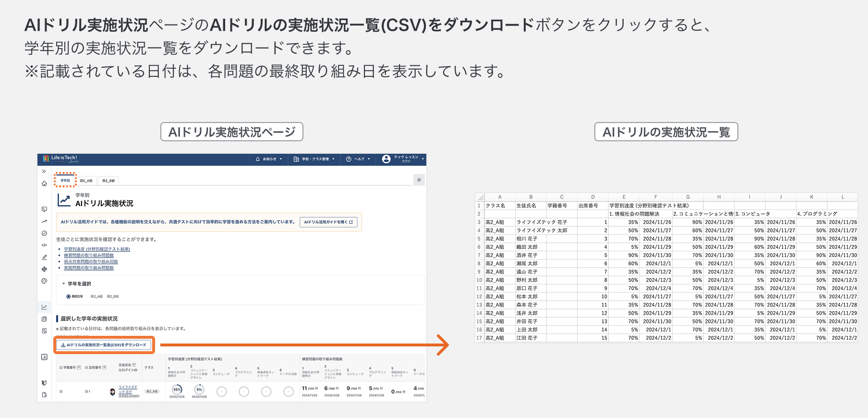
Task: Open 学習到達度 (分野別確認テスト結果) link
Action: tap(97, 249)
